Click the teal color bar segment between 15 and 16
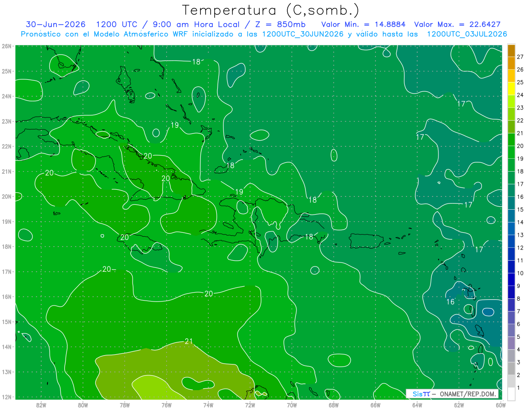Screen dimensions: 532x411 (x=511, y=203)
